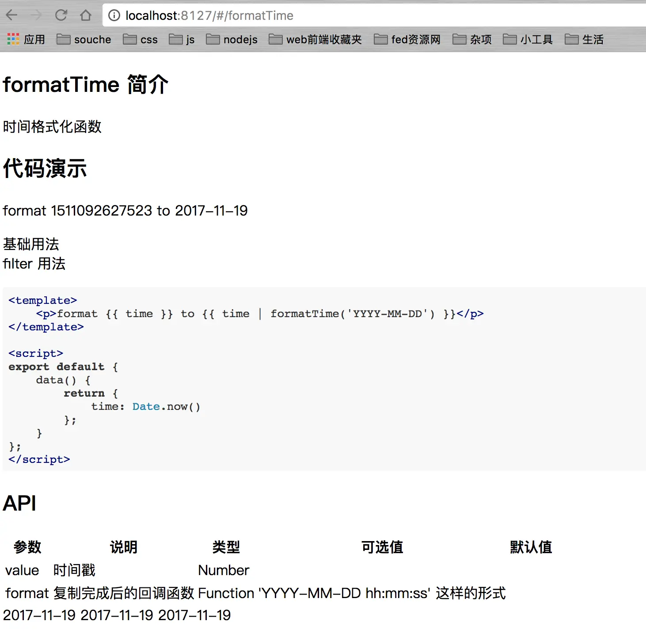This screenshot has height=644, width=646.
Task: Click the formatTime 简介 heading
Action: click(86, 84)
